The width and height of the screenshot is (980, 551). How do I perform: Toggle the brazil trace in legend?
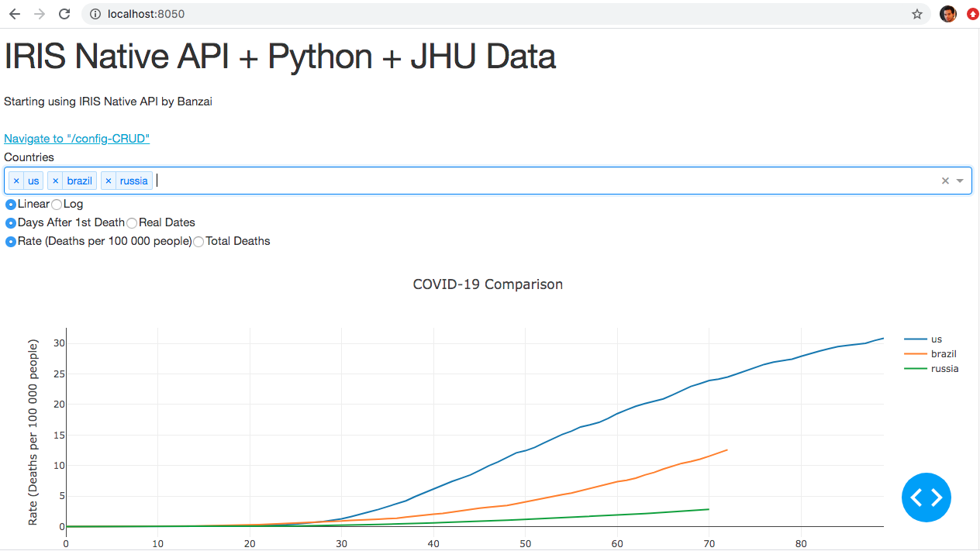[x=930, y=354]
